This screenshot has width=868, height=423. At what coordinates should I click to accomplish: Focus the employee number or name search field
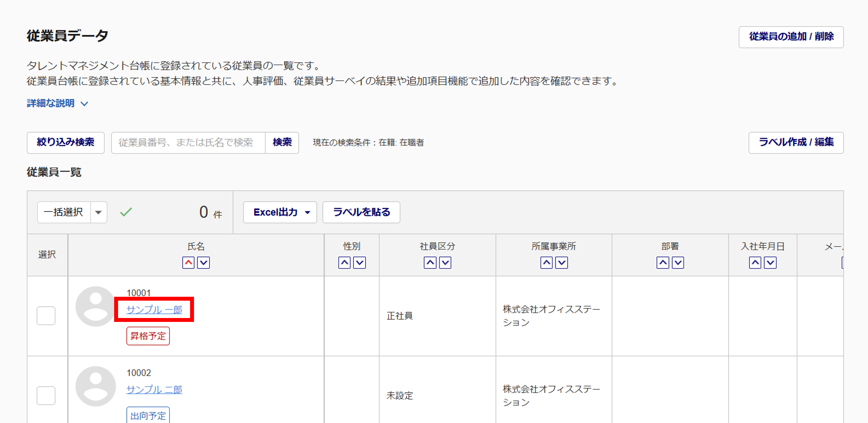pyautogui.click(x=188, y=143)
